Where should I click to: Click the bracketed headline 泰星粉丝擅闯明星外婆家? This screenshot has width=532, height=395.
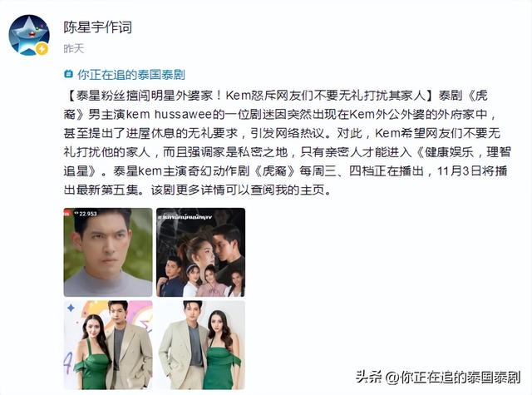[x=145, y=96]
